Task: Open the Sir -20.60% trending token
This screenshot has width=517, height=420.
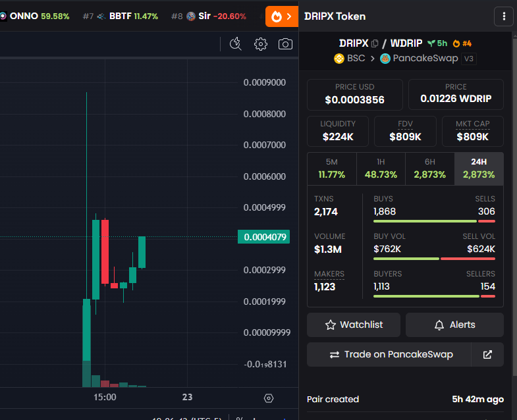Action: pos(209,16)
